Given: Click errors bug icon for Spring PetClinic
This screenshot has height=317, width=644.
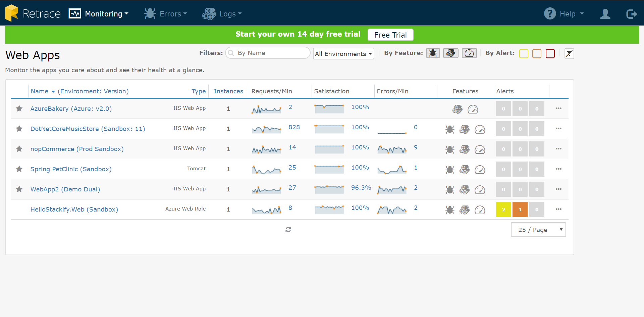Looking at the screenshot, I should click(x=450, y=170).
